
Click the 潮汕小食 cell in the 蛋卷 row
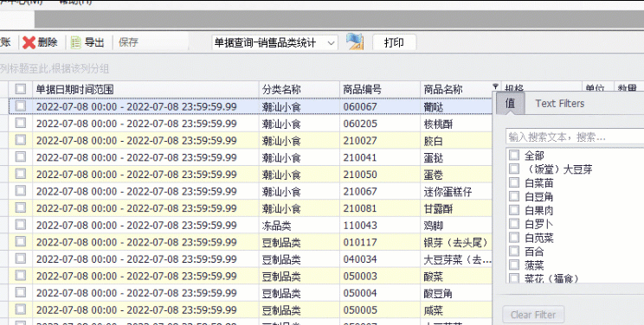click(299, 175)
